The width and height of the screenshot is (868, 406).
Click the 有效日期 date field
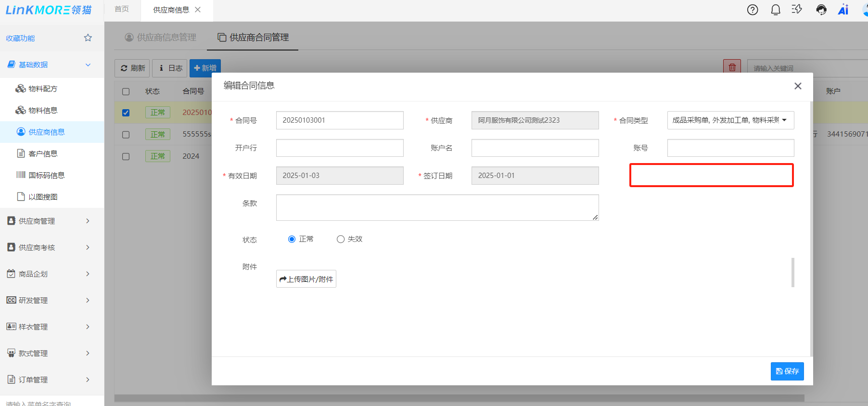coord(340,176)
